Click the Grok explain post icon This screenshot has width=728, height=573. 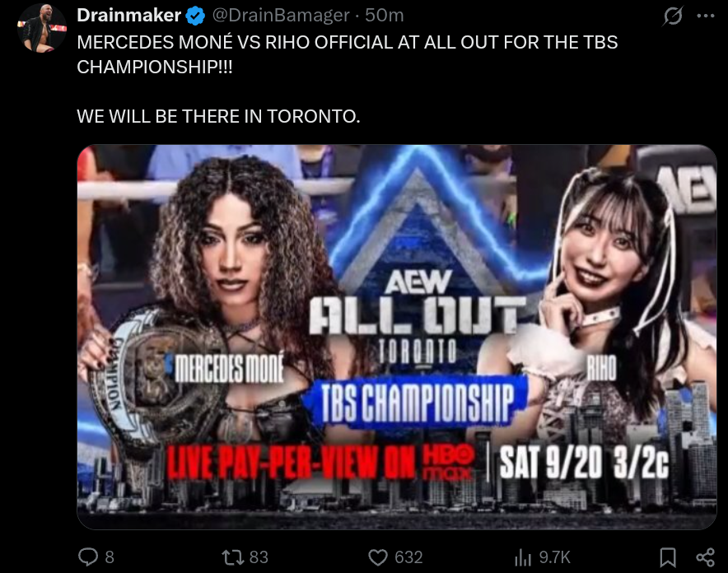click(x=672, y=16)
